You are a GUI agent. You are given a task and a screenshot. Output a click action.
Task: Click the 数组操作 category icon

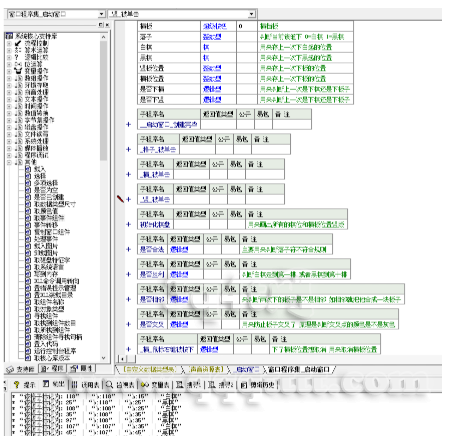click(x=18, y=78)
